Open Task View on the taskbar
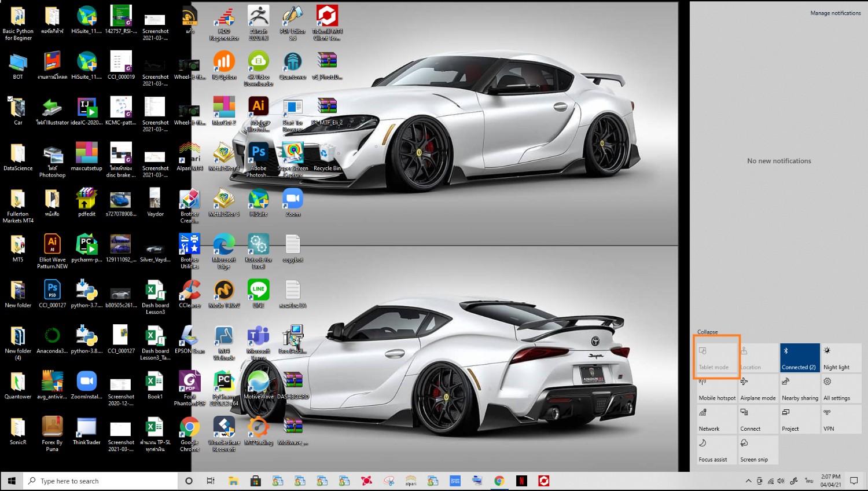Screen dimensions: 868x491 (211, 481)
